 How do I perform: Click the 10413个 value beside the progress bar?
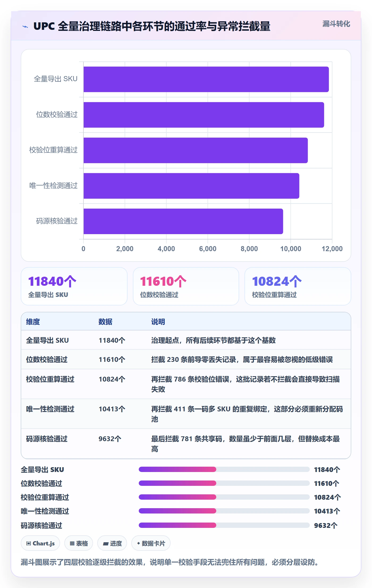pyautogui.click(x=327, y=511)
